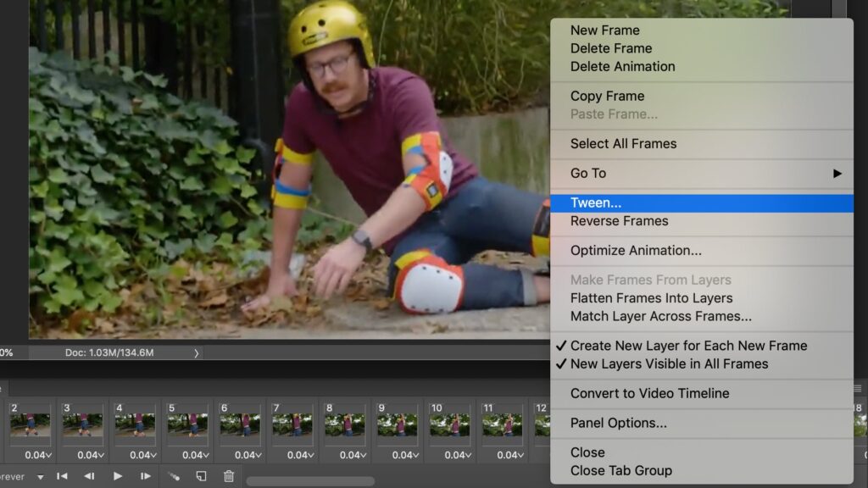868x488 pixels.
Task: Click the Selects First Frame icon
Action: 63,476
